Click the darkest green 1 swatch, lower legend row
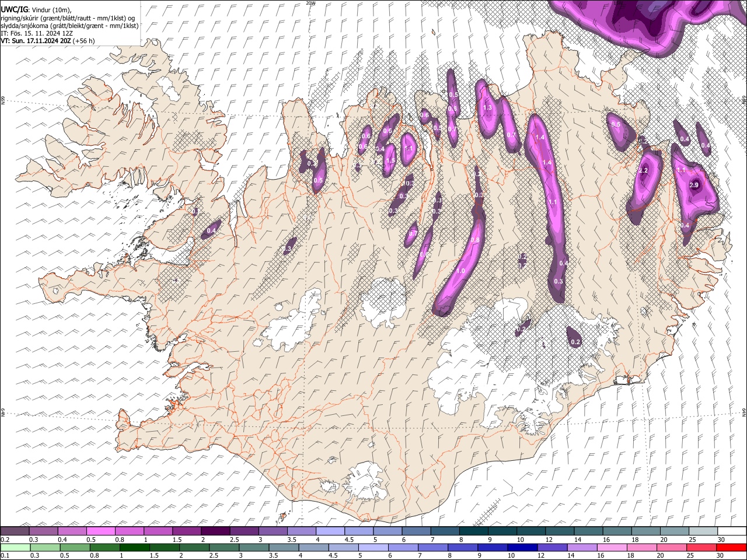The width and height of the screenshot is (747, 560). [x=134, y=548]
